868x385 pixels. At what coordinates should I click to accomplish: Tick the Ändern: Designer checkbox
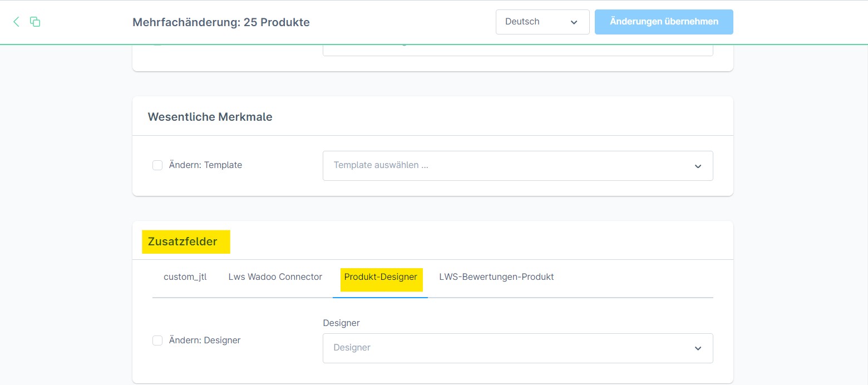click(157, 340)
